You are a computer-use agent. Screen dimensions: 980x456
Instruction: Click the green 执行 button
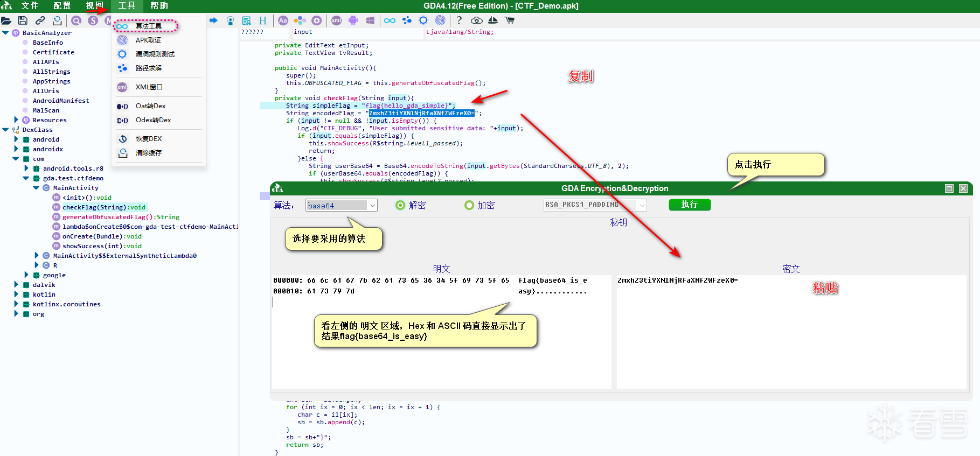(690, 205)
